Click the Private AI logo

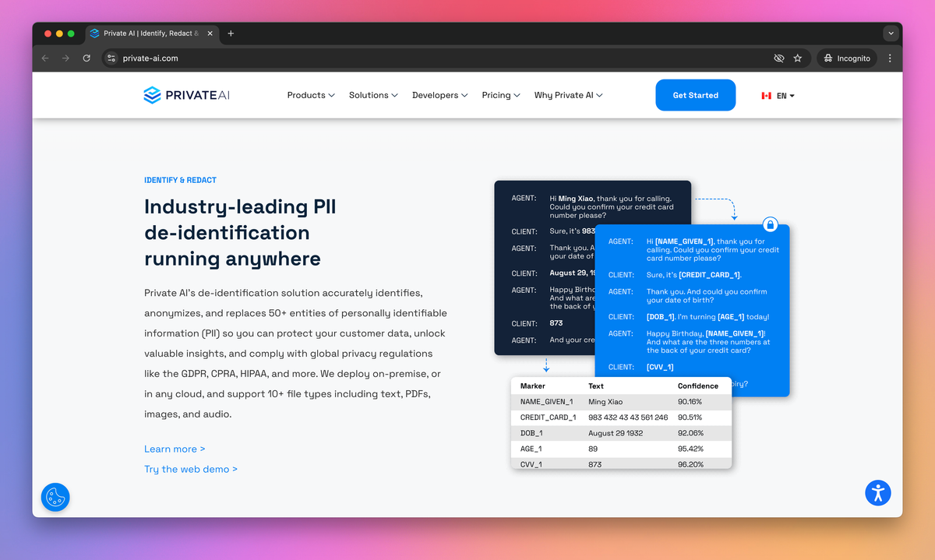[x=186, y=95]
